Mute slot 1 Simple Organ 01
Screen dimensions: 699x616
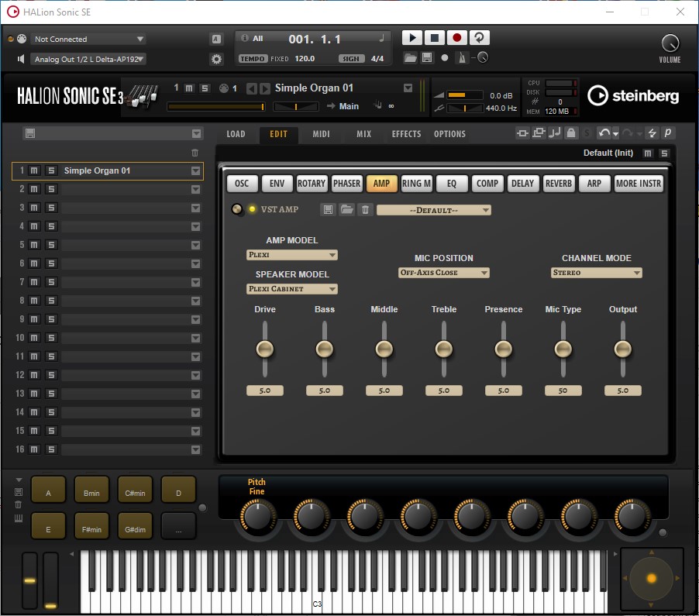(x=34, y=170)
